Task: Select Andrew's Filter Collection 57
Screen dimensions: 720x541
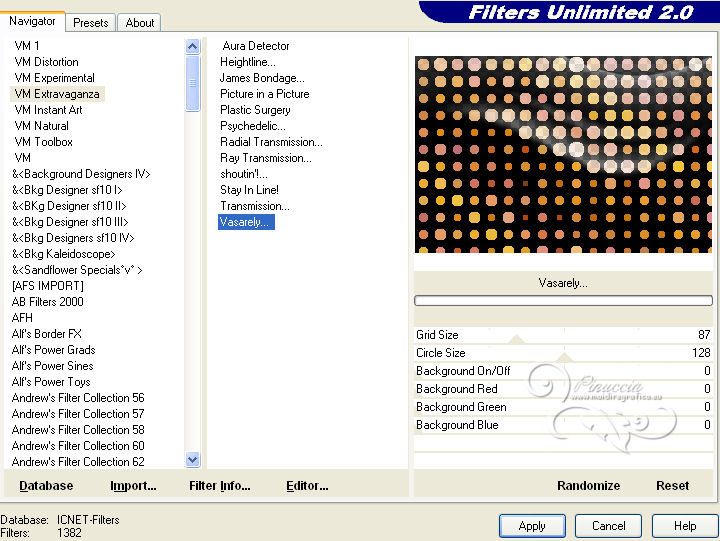Action: tap(78, 414)
